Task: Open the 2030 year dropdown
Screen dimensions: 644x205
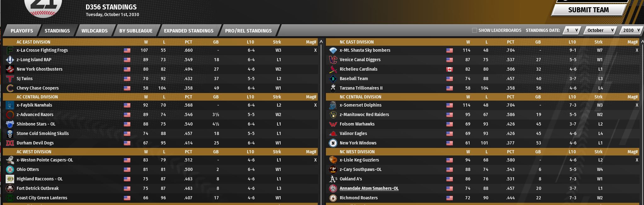Action: (x=631, y=30)
